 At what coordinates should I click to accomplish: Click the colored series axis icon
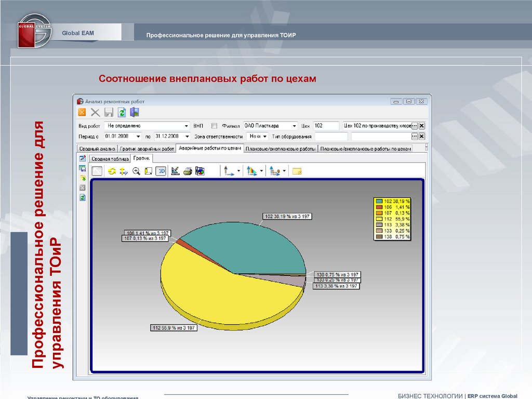coord(252,170)
